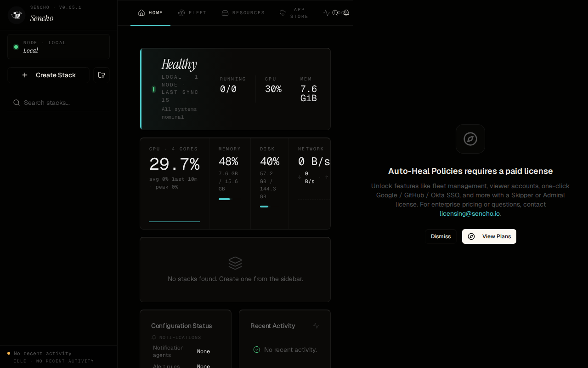Click the stacked layers icon in empty stacks card
The height and width of the screenshot is (368, 588).
[235, 263]
